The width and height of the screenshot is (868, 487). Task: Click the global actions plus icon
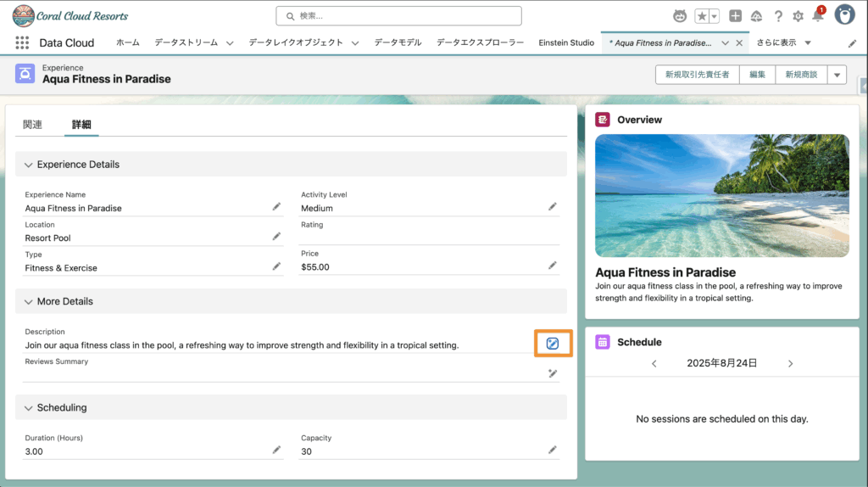735,16
